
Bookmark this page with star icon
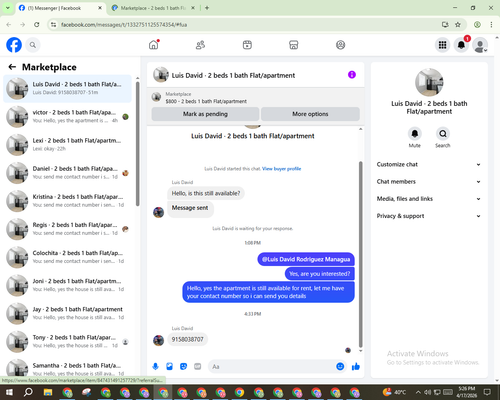coord(458,24)
